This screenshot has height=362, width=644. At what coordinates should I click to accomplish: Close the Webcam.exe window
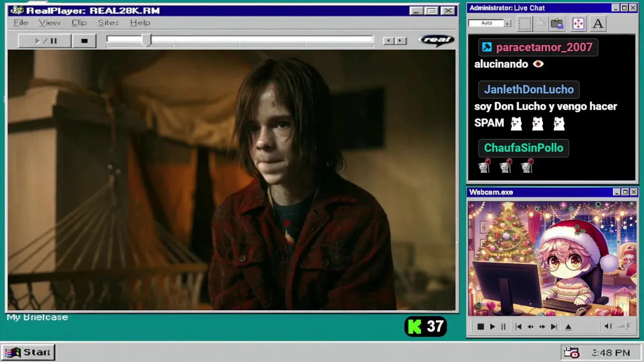click(634, 192)
